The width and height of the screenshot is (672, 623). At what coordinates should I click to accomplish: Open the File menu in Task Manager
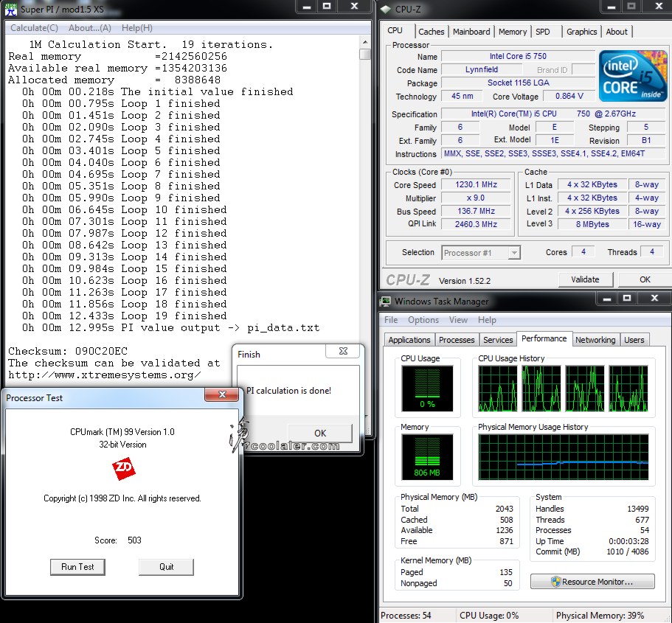click(x=391, y=320)
